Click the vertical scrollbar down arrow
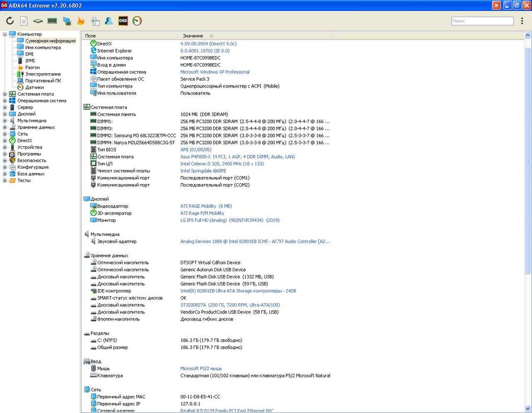This screenshot has width=532, height=413. point(528,409)
